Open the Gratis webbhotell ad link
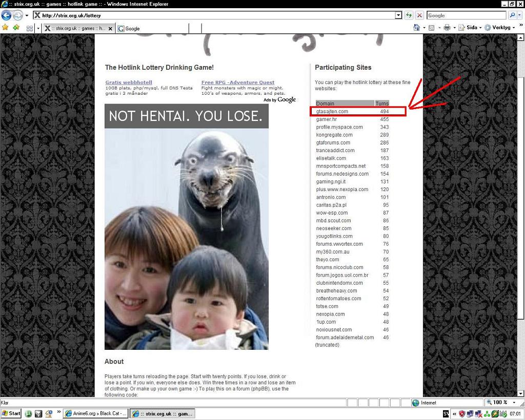The width and height of the screenshot is (525, 420). 129,82
